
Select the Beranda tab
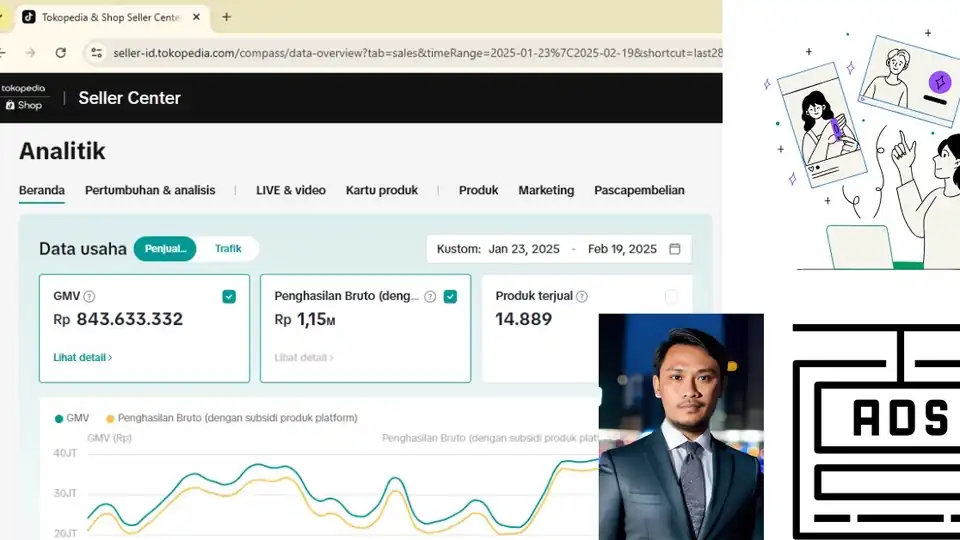(42, 190)
